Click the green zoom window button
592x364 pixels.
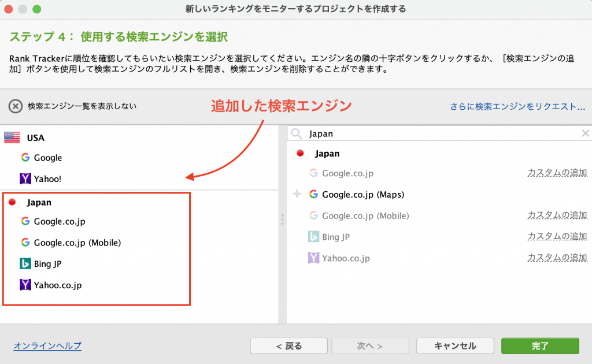pos(36,9)
